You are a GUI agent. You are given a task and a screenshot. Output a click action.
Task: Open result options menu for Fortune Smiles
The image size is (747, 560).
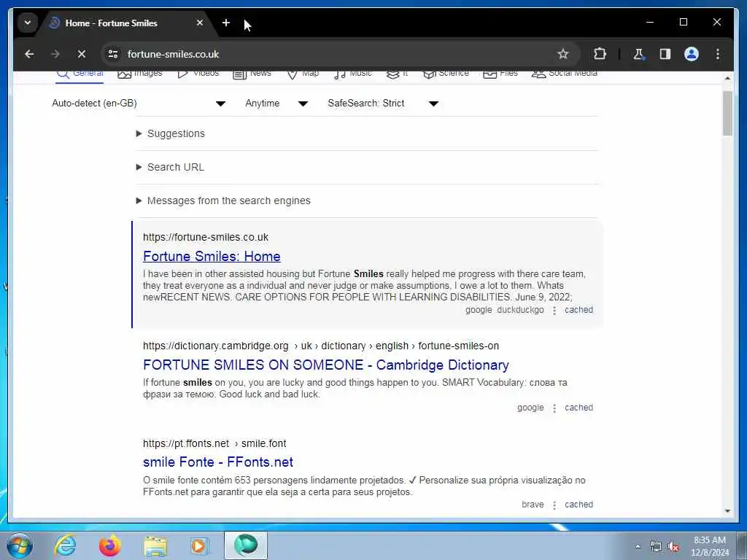(x=554, y=311)
